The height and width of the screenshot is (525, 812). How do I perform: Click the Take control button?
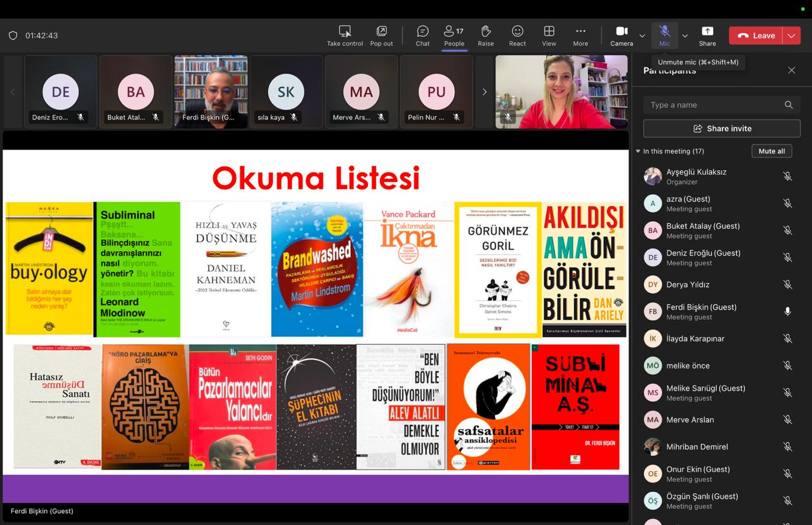pos(344,36)
